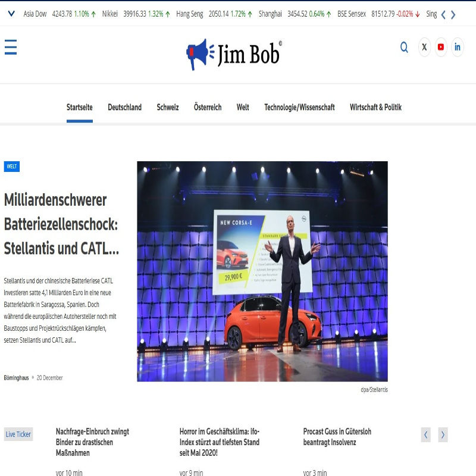Click the article teaser text about Saragossa
The image size is (476, 476).
(60, 311)
